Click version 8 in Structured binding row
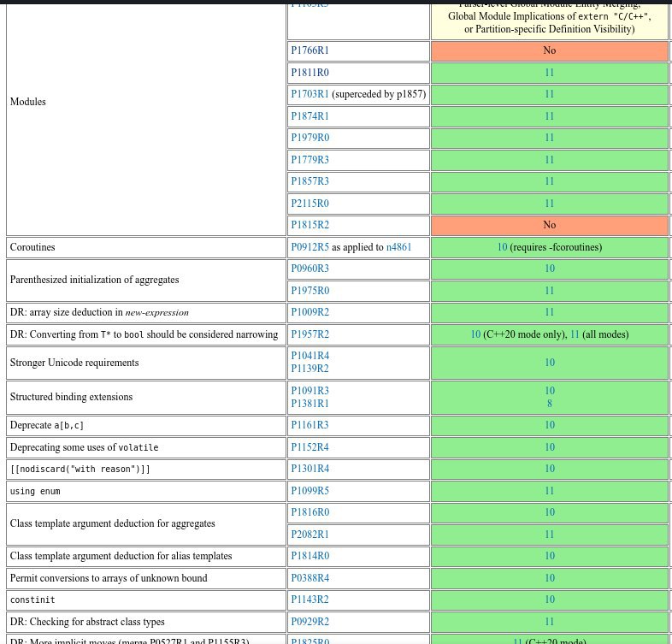 (550, 404)
